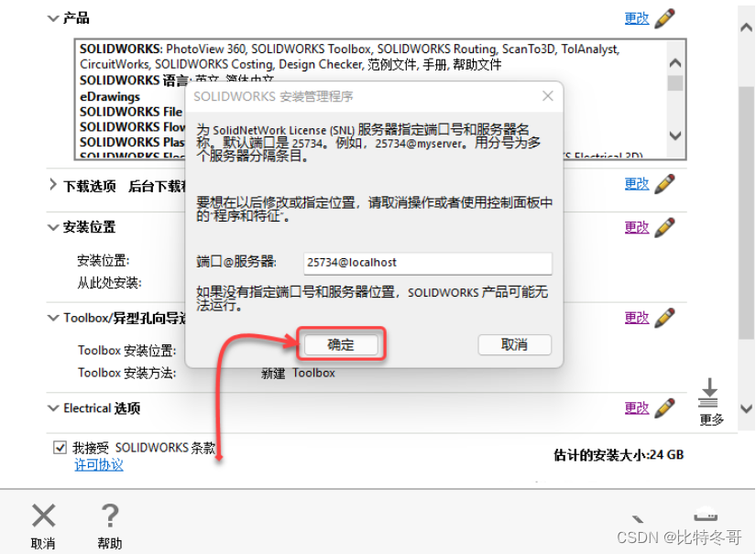756x554 pixels.
Task: Collapse the Electrical 选项 section
Action: coord(52,408)
